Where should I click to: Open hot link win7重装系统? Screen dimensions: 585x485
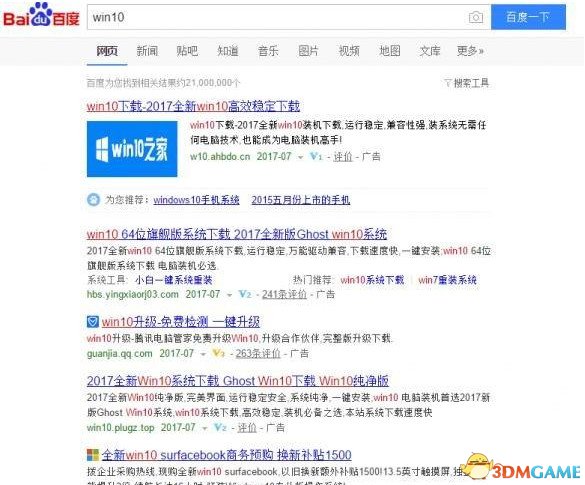447,280
